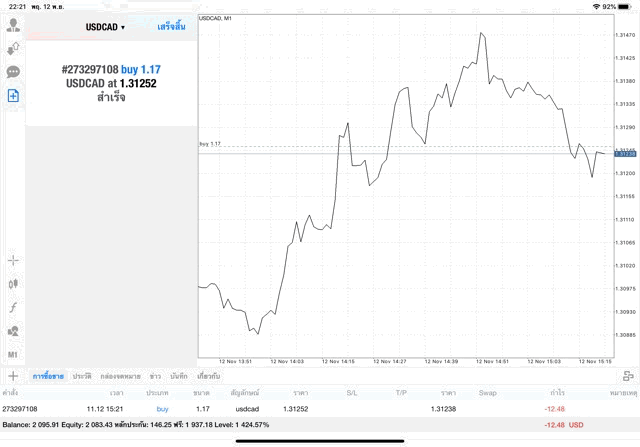Viewport: 640px width, 447px height.
Task: Select order number 273297108 in trade table
Action: pos(20,409)
